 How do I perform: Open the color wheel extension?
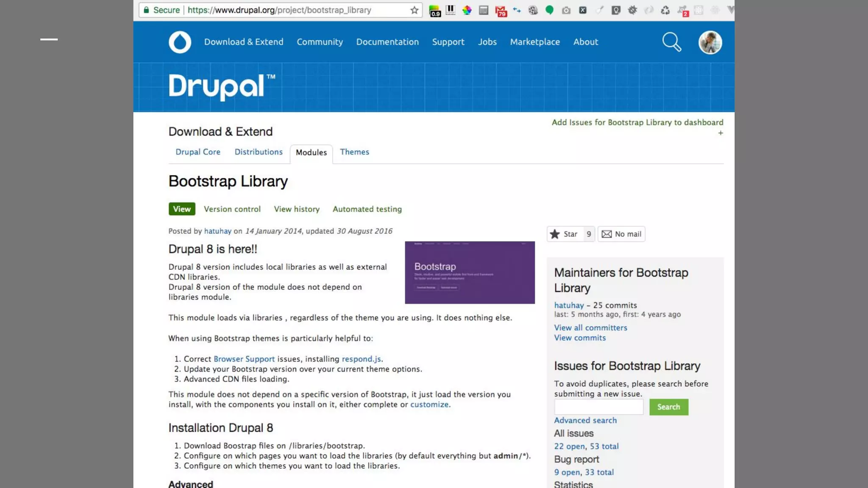coord(467,10)
